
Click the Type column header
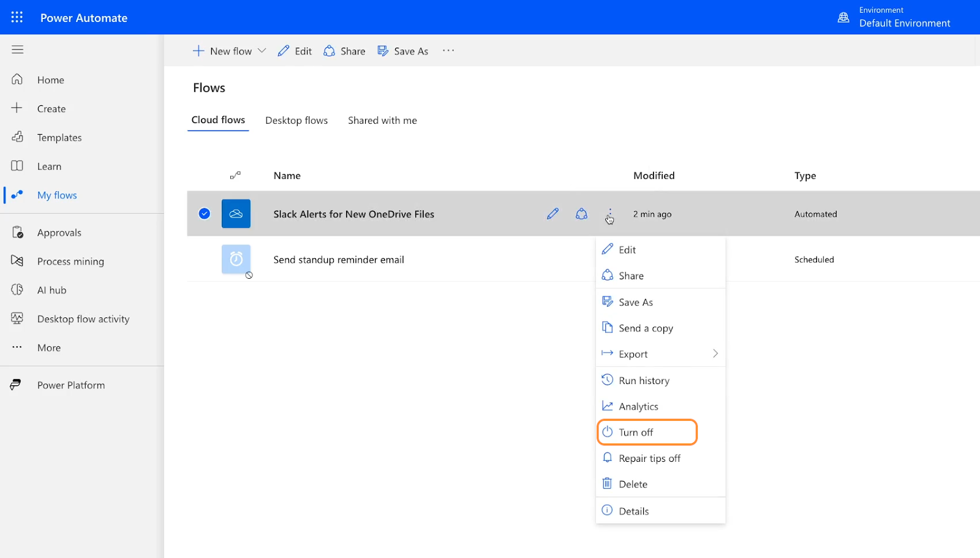click(x=805, y=176)
